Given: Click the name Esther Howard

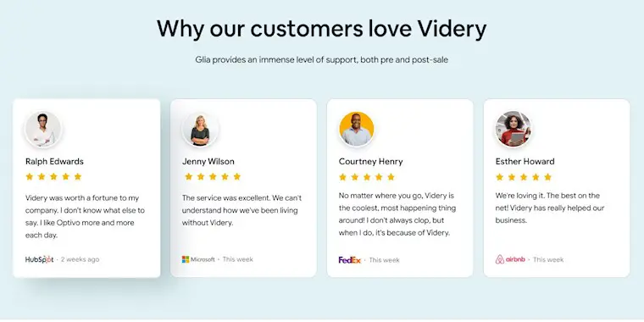Looking at the screenshot, I should pos(525,161).
